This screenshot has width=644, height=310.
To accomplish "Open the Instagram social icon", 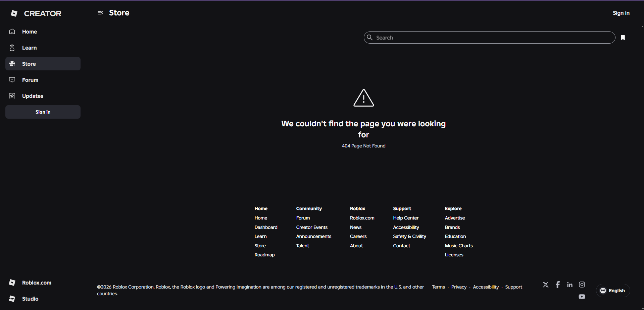I will pyautogui.click(x=582, y=285).
